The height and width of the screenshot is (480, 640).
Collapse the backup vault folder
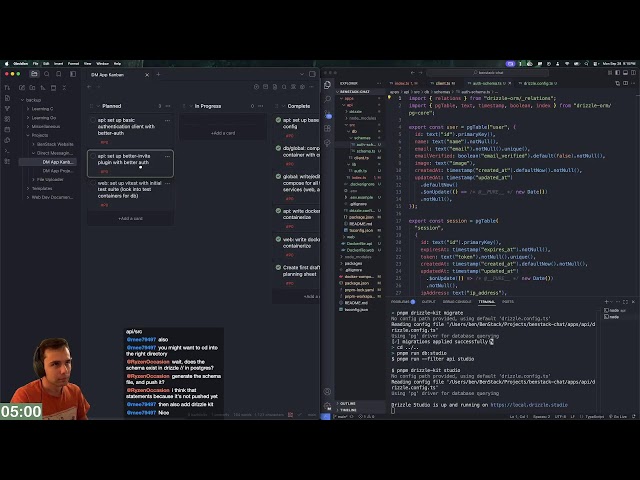click(x=23, y=100)
